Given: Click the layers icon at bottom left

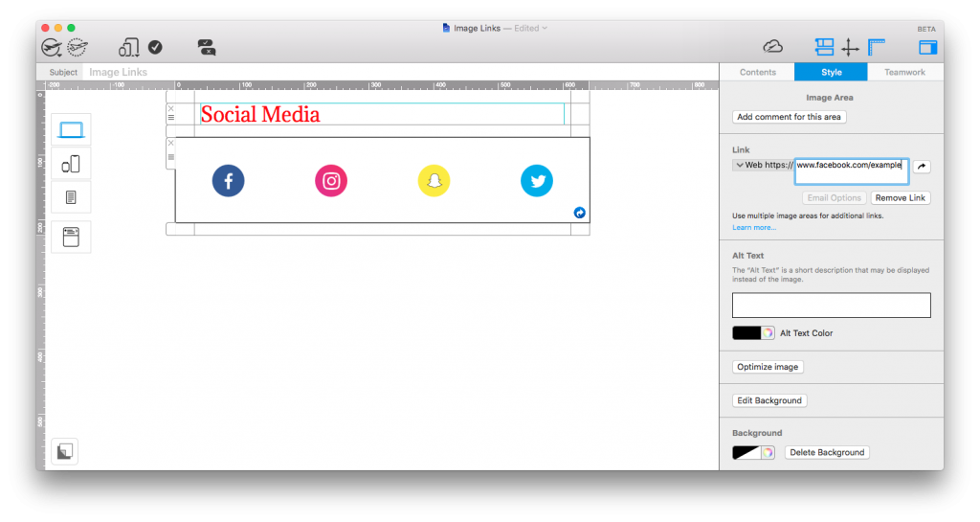Looking at the screenshot, I should [65, 451].
